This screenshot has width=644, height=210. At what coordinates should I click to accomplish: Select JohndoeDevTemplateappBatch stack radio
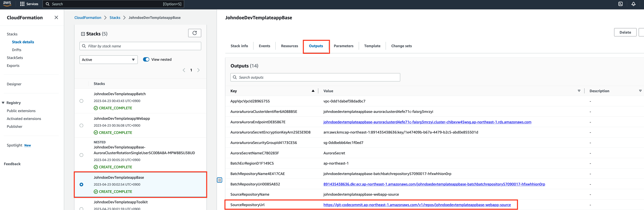82,101
